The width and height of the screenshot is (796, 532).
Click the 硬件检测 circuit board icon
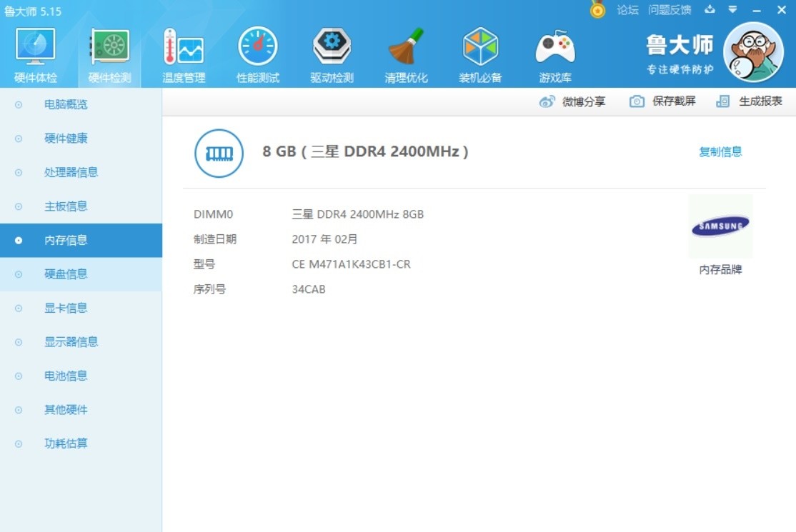click(109, 46)
